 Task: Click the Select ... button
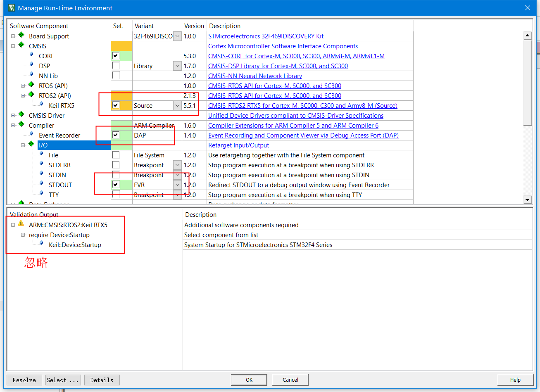(x=63, y=380)
